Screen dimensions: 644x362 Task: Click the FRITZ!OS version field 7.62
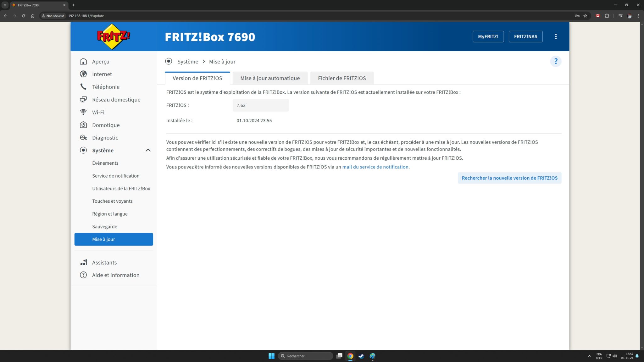click(x=261, y=105)
